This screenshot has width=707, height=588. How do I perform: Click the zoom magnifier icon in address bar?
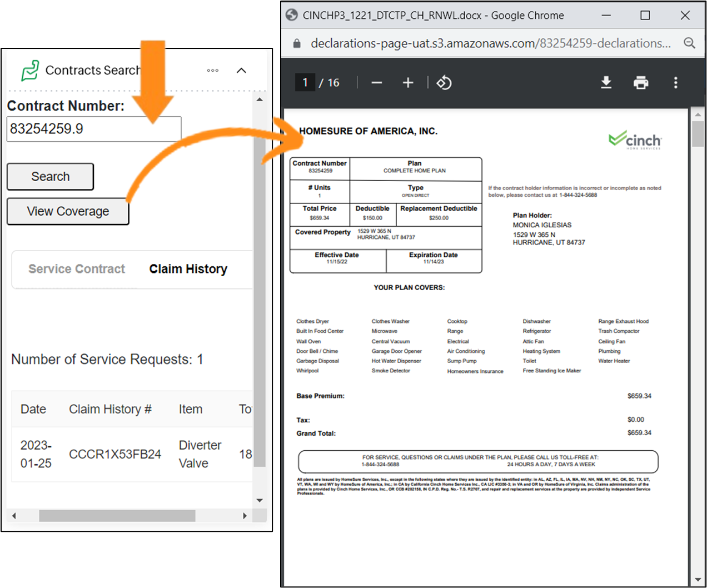(x=689, y=43)
